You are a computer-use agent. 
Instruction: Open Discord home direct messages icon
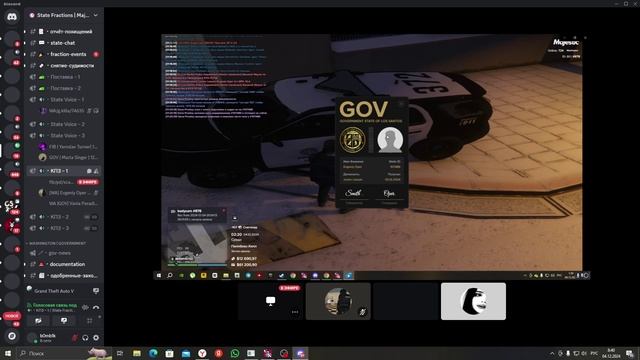[x=12, y=17]
